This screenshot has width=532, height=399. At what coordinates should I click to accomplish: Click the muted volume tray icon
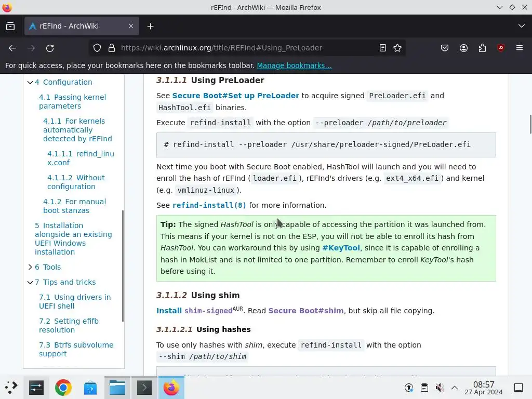click(x=440, y=388)
